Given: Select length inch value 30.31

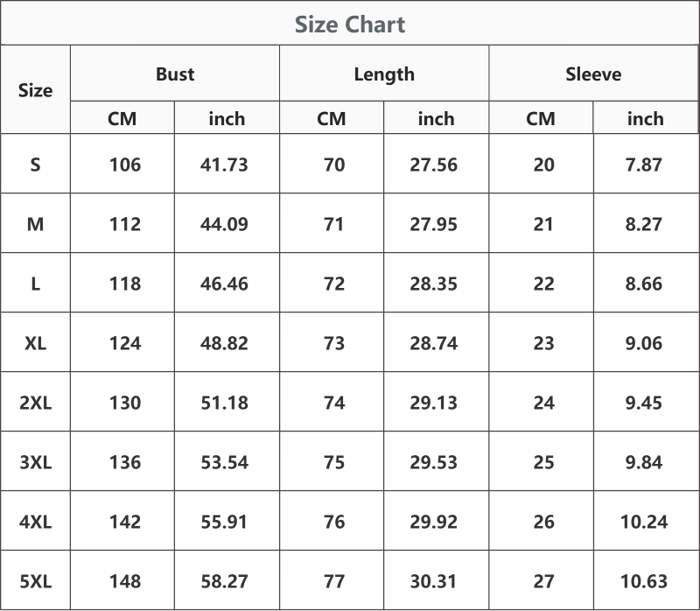Looking at the screenshot, I should click(433, 581).
